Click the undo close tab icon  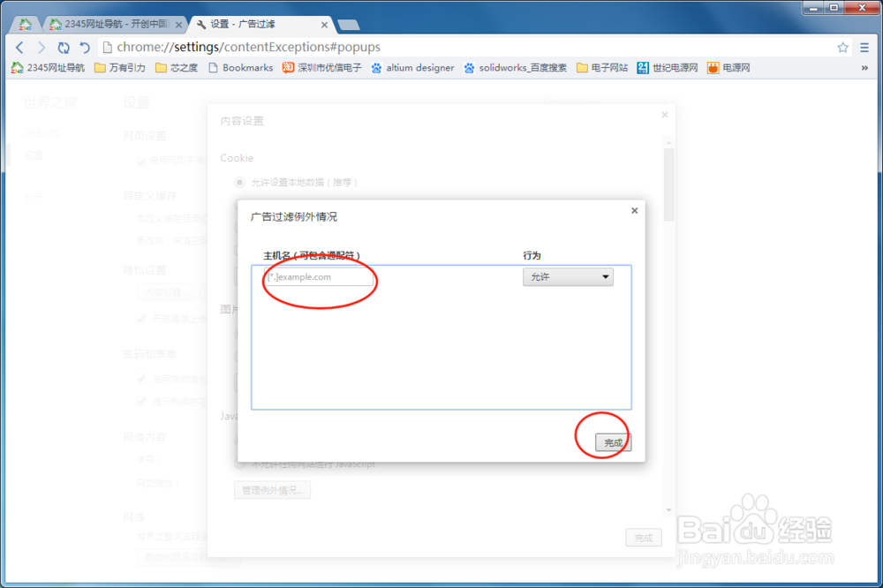point(85,48)
